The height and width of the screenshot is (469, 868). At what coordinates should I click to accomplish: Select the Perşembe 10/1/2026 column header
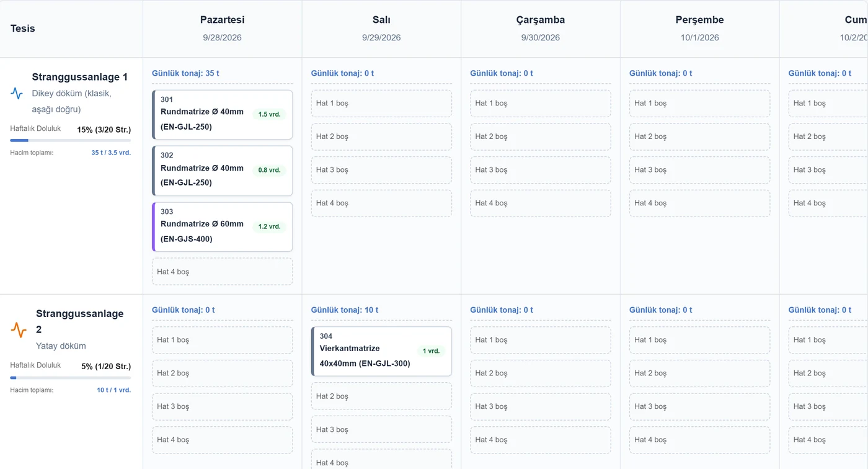point(699,29)
